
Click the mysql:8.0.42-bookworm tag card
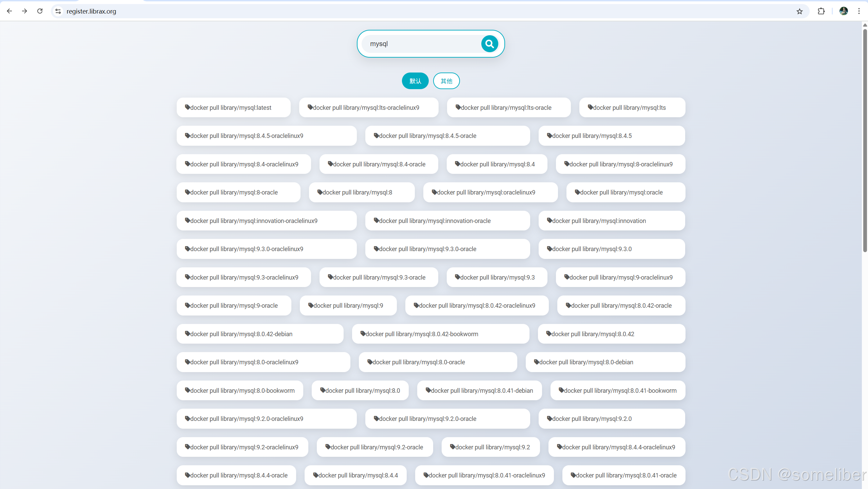coord(440,334)
